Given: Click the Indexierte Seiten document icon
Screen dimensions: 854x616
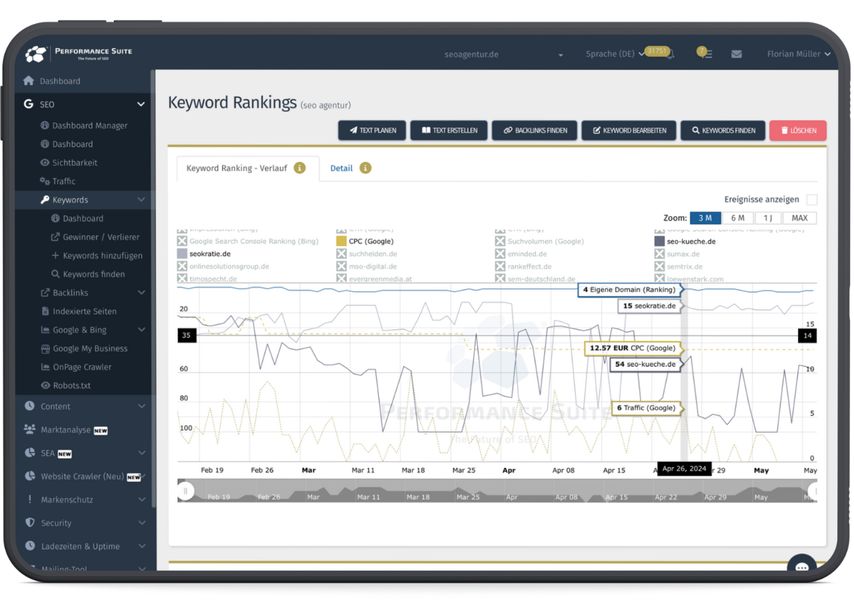Looking at the screenshot, I should 45,311.
